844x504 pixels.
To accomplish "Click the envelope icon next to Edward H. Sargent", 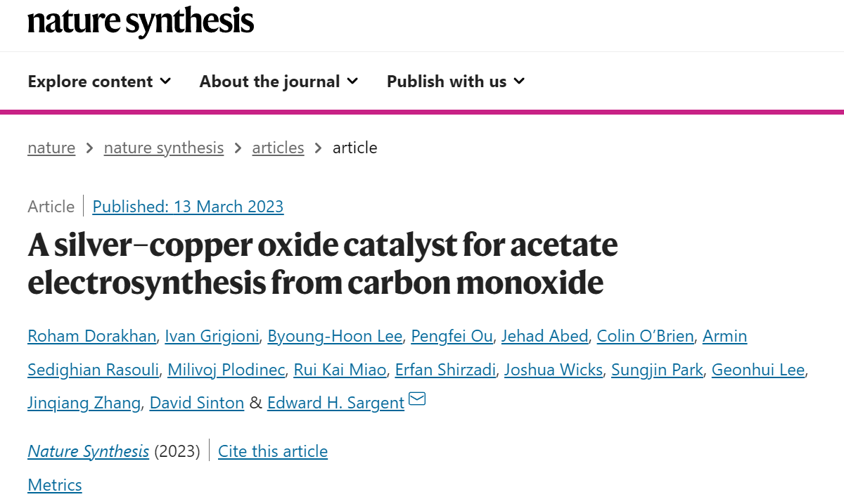I will click(x=417, y=399).
